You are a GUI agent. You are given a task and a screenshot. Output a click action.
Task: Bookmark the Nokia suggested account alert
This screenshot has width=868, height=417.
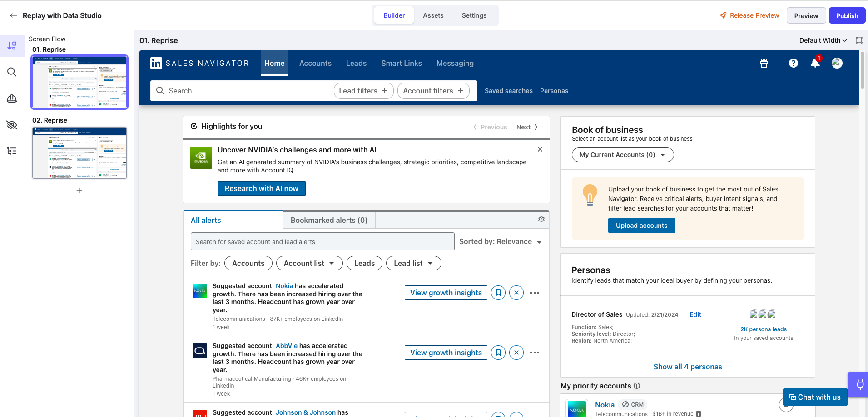pos(498,293)
